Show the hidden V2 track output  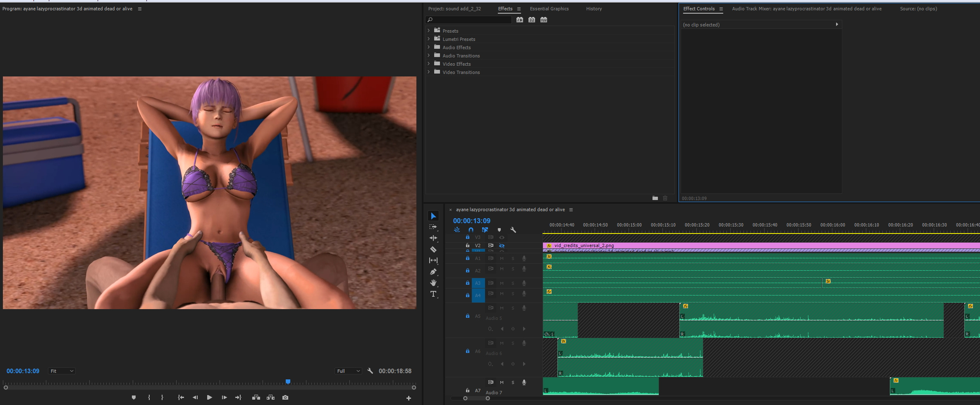click(502, 245)
